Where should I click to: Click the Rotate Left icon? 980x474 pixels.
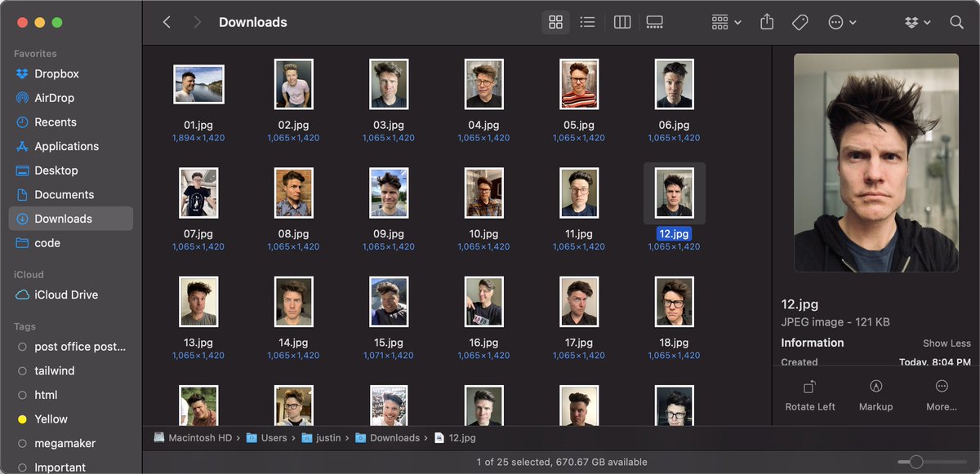pyautogui.click(x=809, y=387)
